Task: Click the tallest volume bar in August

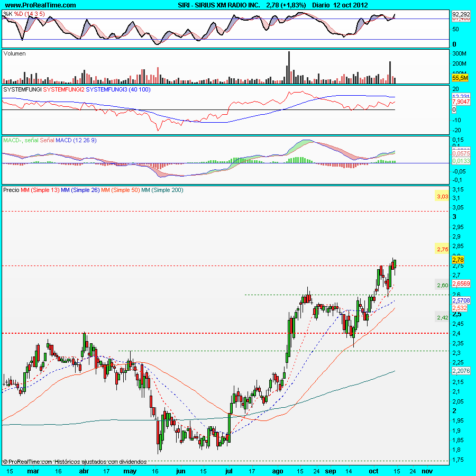Action: pyautogui.click(x=289, y=67)
